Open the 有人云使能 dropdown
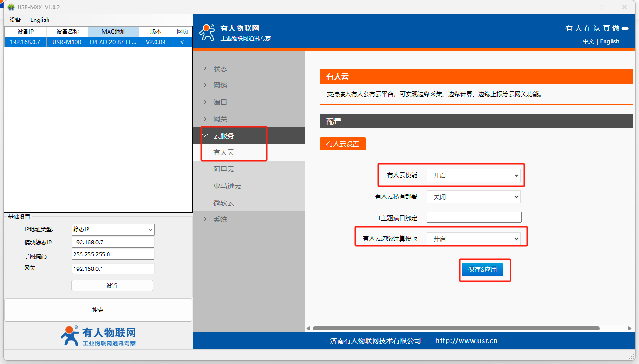 click(473, 175)
